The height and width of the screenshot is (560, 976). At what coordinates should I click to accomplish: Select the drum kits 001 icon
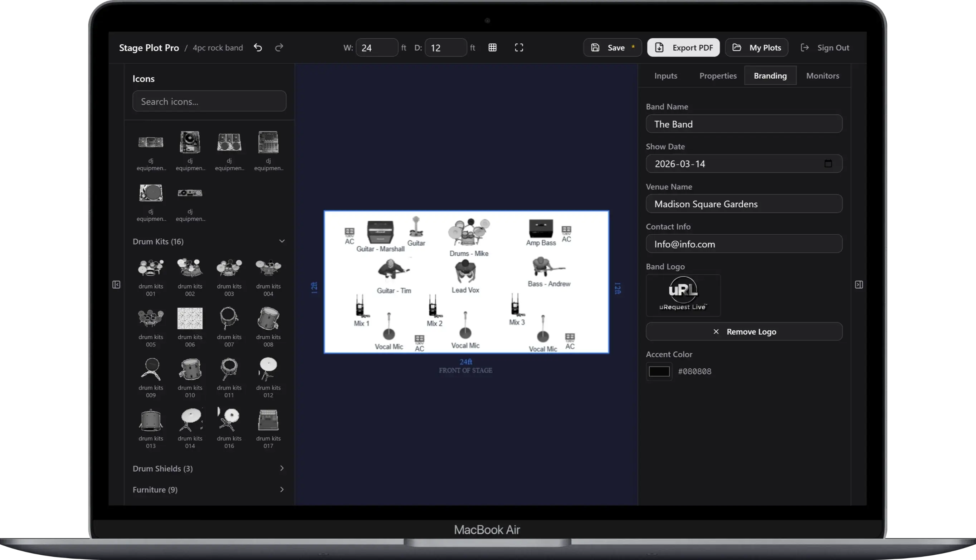[x=151, y=268]
